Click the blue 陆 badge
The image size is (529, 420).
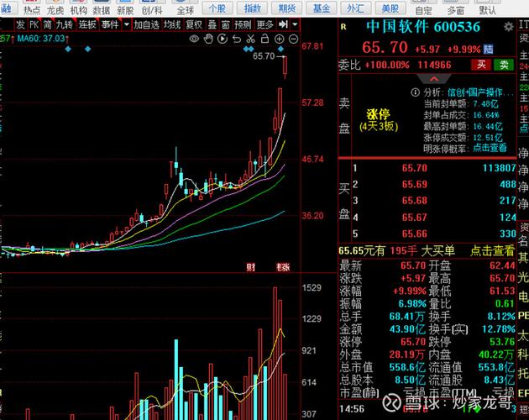click(x=488, y=50)
